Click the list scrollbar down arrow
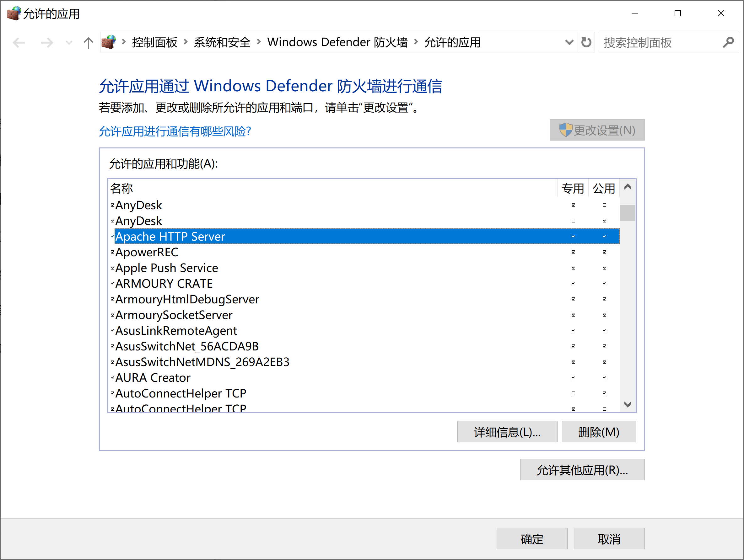Image resolution: width=744 pixels, height=560 pixels. 627,404
